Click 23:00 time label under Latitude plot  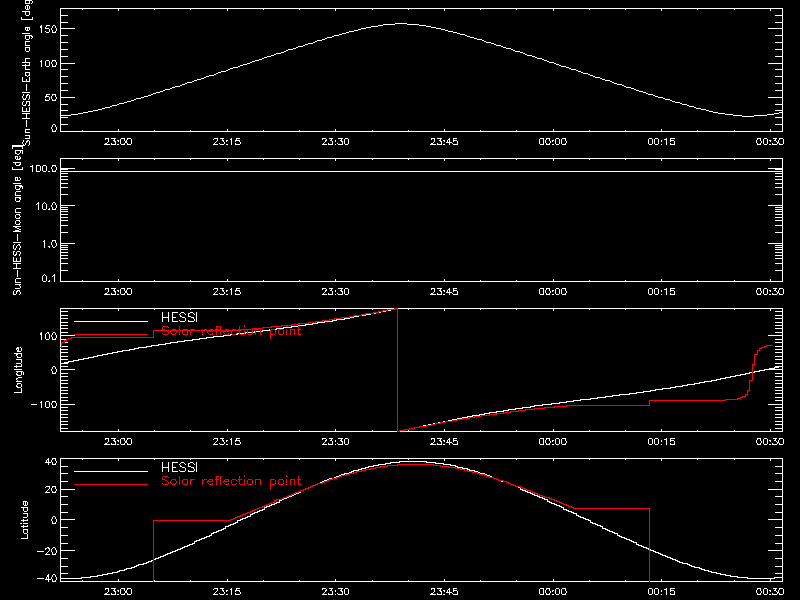coord(118,591)
